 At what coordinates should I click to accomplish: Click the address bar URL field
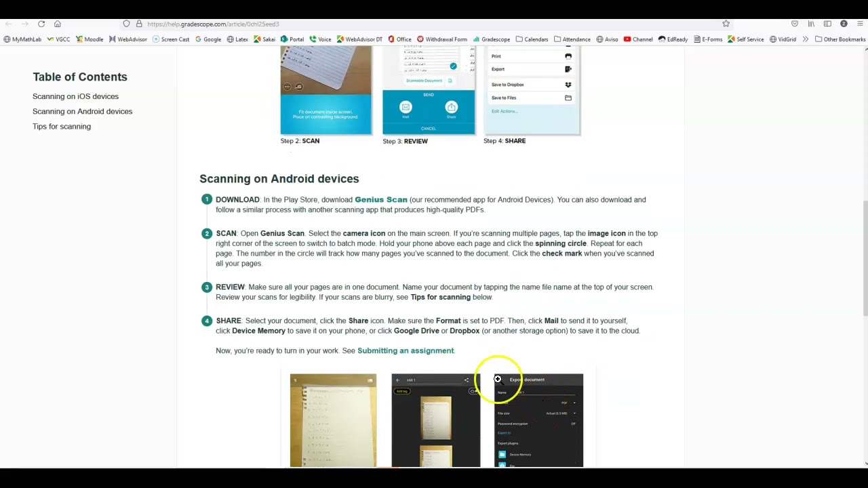click(x=427, y=24)
